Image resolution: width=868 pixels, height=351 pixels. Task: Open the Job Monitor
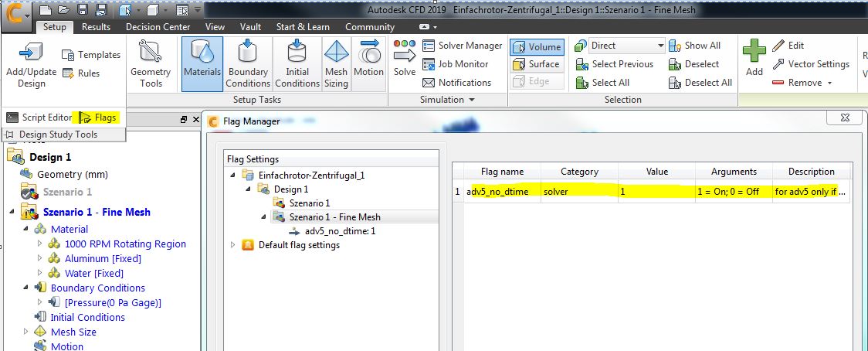[455, 63]
